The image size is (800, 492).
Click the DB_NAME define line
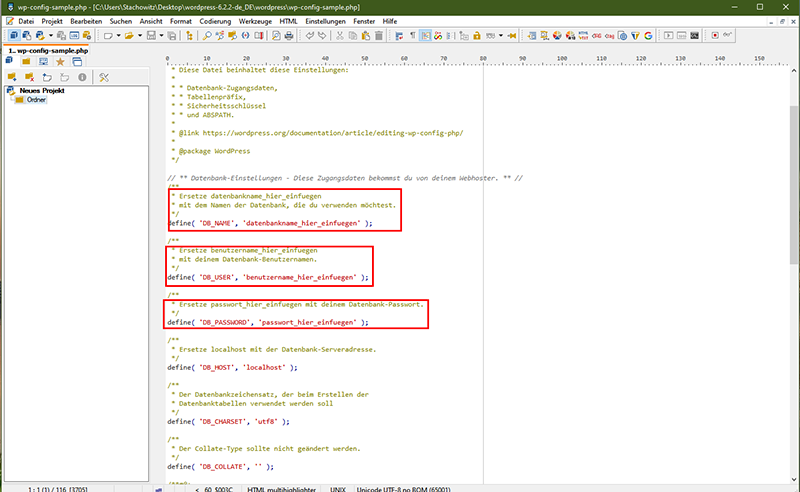(270, 224)
